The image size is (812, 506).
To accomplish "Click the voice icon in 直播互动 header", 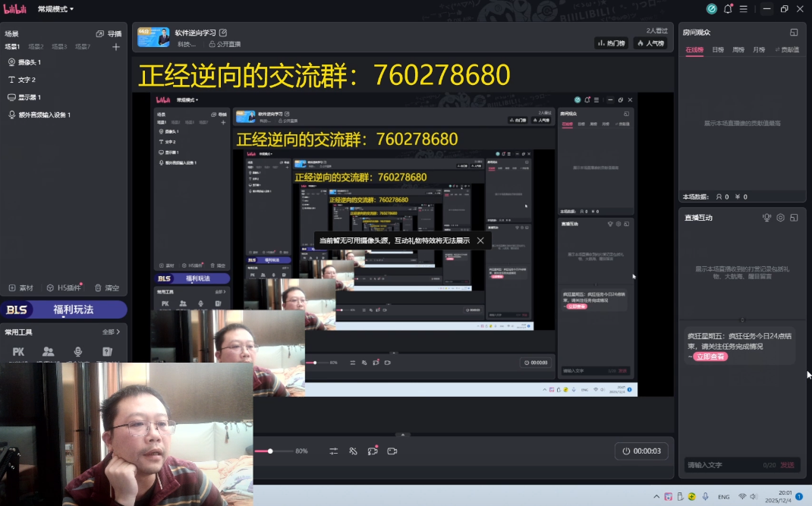I will tap(766, 218).
